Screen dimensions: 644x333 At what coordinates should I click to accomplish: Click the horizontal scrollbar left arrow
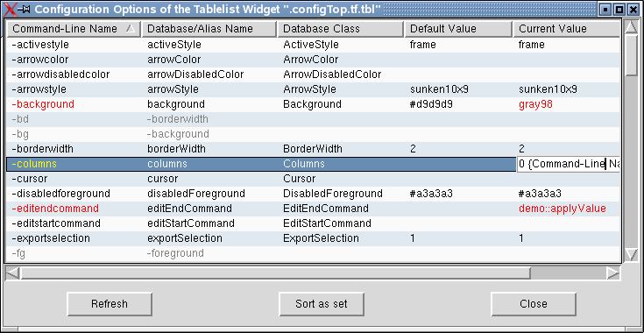(x=12, y=273)
